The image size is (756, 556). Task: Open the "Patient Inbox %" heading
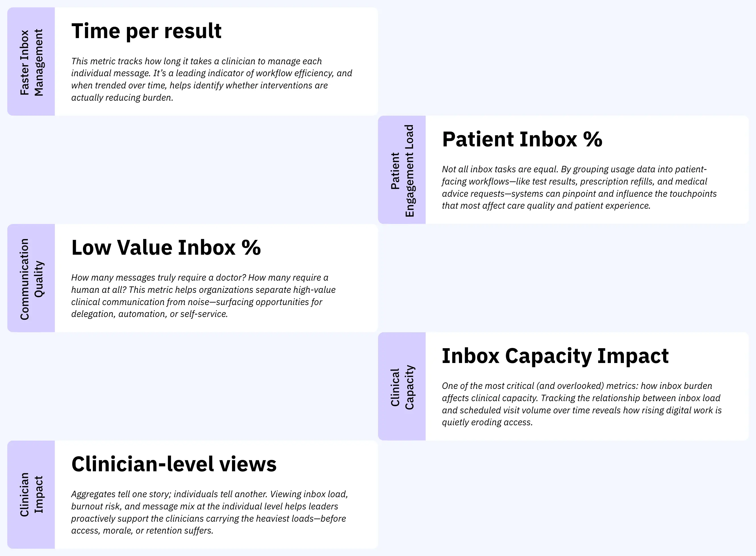click(522, 139)
